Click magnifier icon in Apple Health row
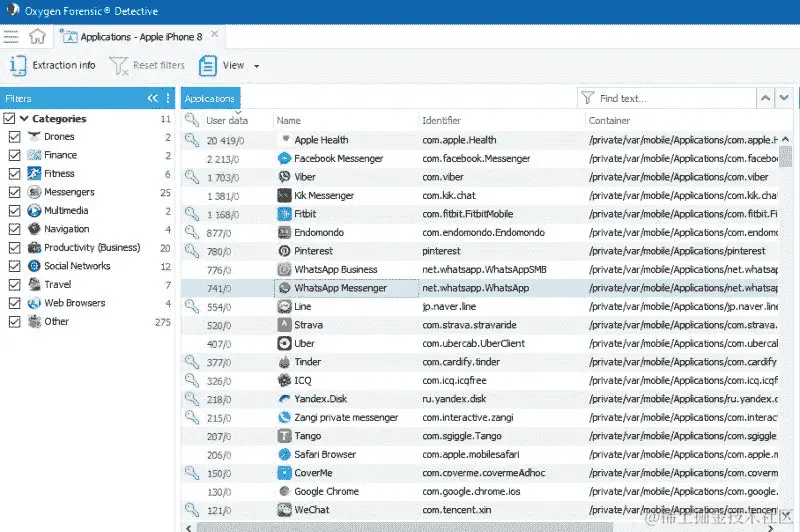The height and width of the screenshot is (532, 800). pos(192,139)
